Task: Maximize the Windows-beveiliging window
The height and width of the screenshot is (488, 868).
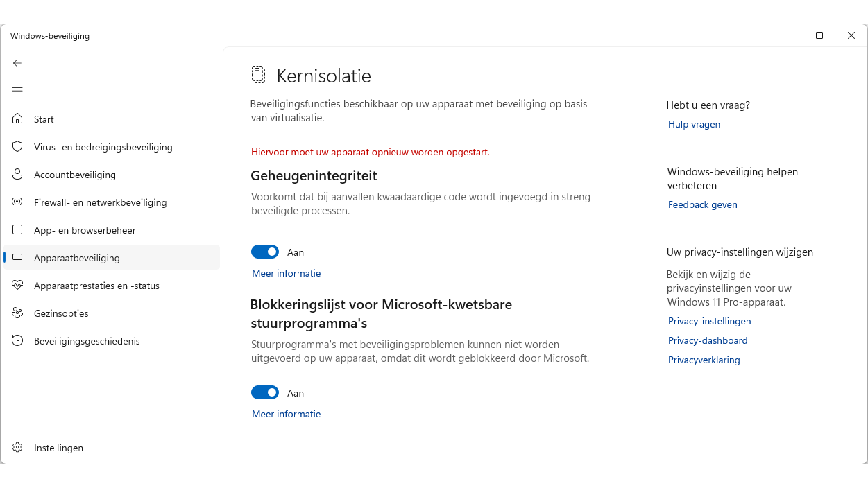Action: (x=819, y=35)
